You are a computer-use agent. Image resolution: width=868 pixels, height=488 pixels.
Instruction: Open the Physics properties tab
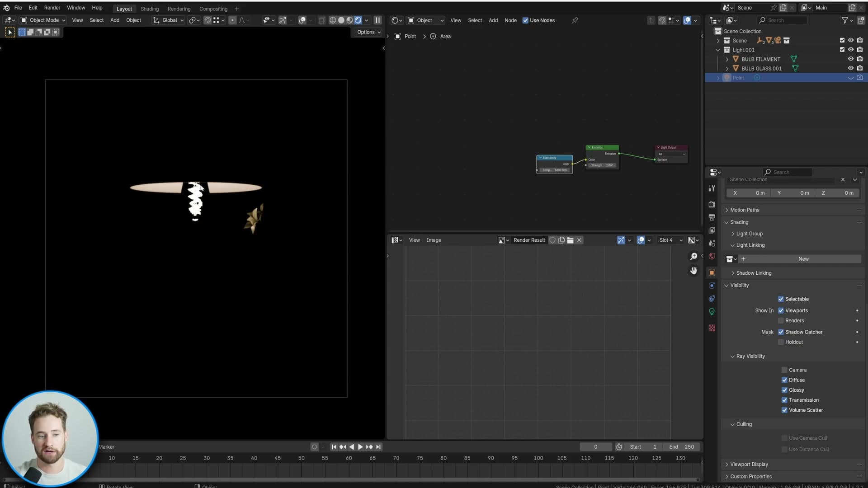coord(712,286)
